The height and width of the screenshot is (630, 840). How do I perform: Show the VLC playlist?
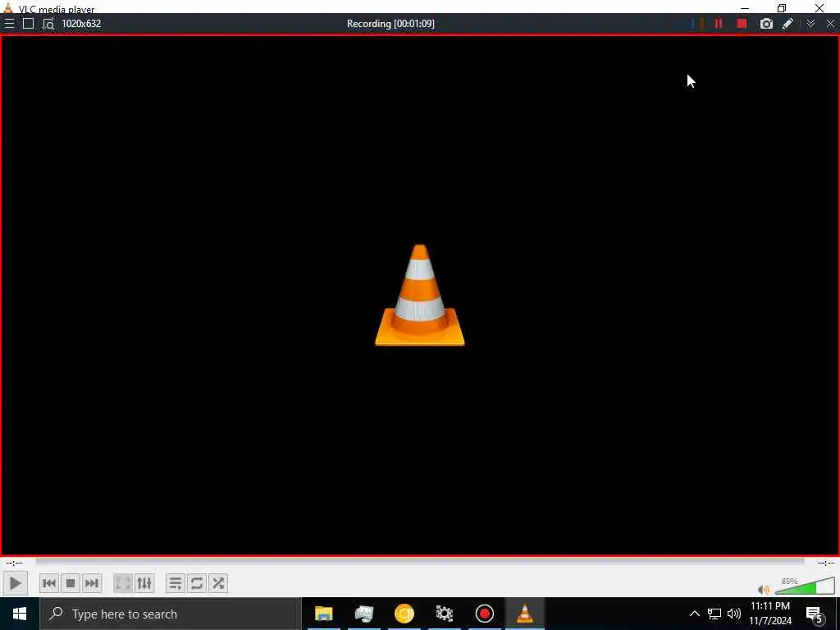click(176, 583)
